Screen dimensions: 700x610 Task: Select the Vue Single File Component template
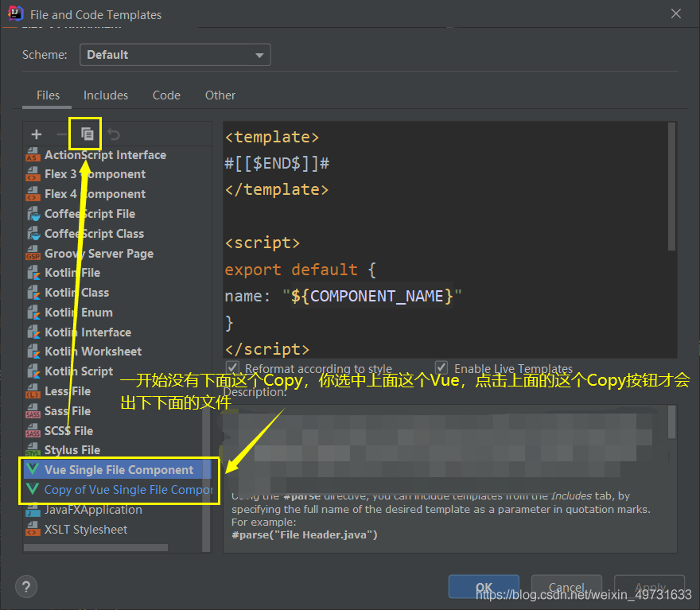119,470
